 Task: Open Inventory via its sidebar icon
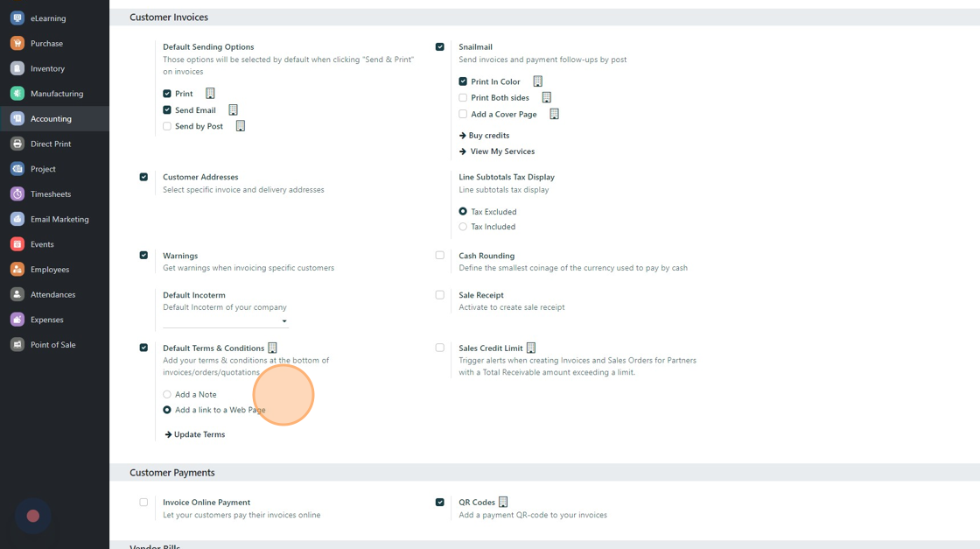pyautogui.click(x=17, y=68)
